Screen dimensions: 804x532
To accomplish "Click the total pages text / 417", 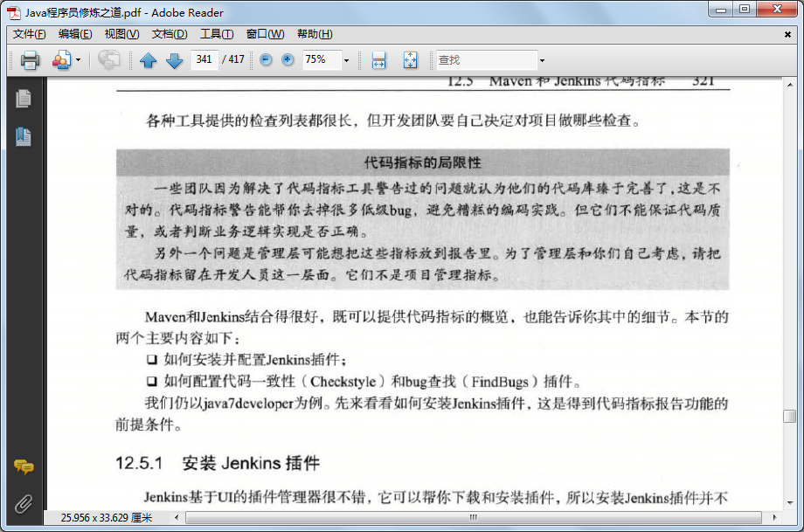I will (233, 59).
